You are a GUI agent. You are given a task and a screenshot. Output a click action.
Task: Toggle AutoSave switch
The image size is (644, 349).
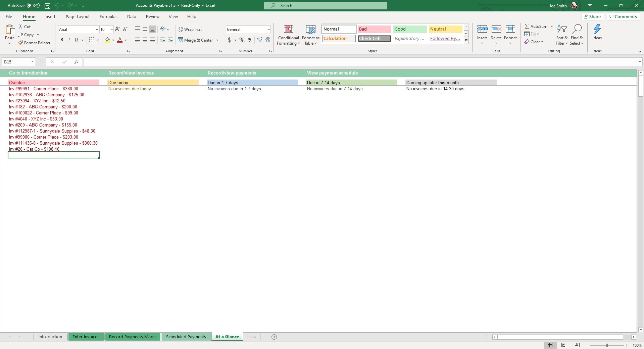tap(33, 5)
